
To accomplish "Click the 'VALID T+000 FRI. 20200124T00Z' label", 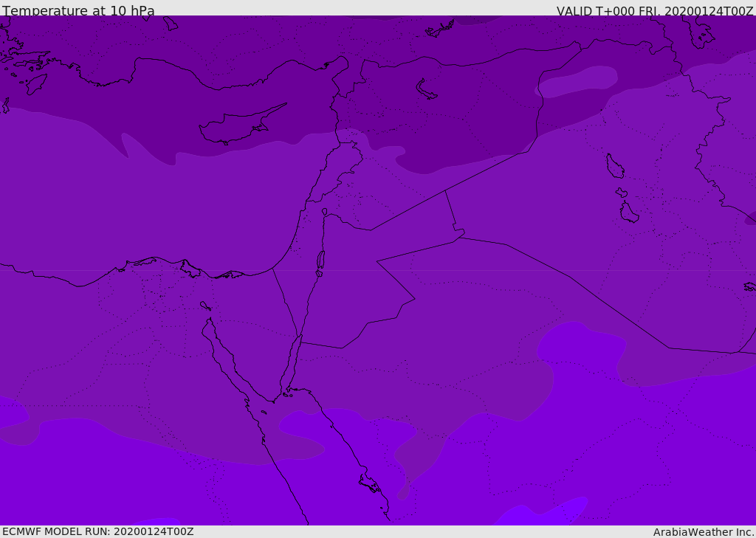I will click(655, 11).
